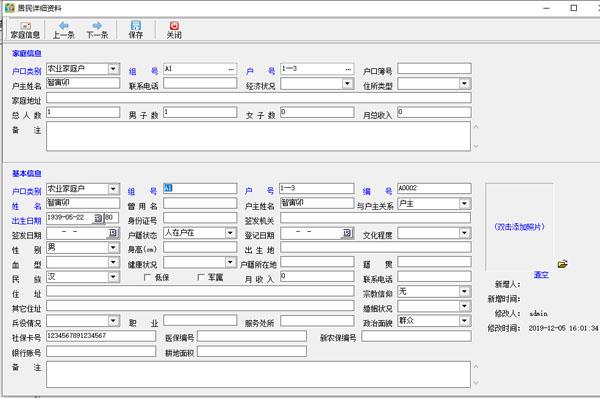Image resolution: width=600 pixels, height=400 pixels.
Task: Enable the 低保 checkbox
Action: point(147,277)
